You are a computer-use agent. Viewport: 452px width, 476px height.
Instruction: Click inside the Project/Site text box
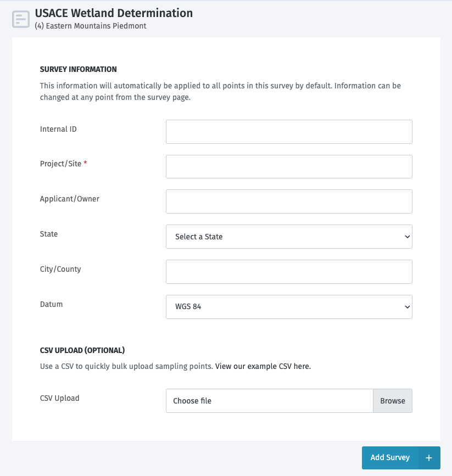[289, 166]
